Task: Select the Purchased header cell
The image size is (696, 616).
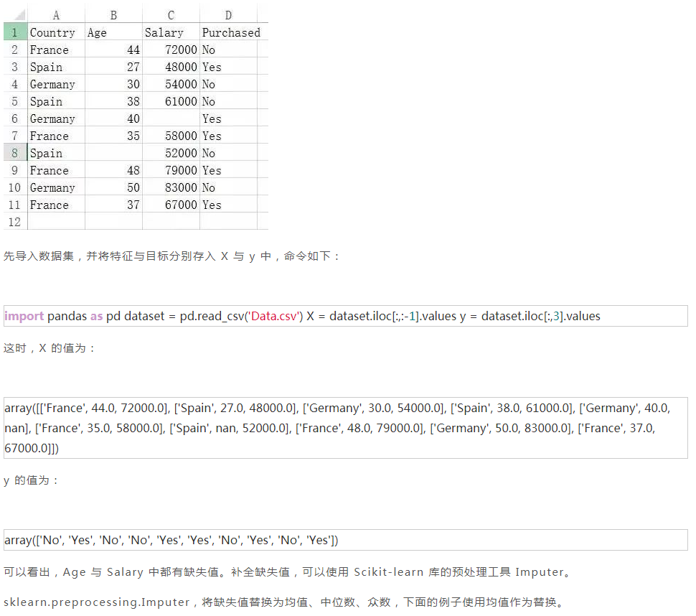Action: tap(231, 32)
